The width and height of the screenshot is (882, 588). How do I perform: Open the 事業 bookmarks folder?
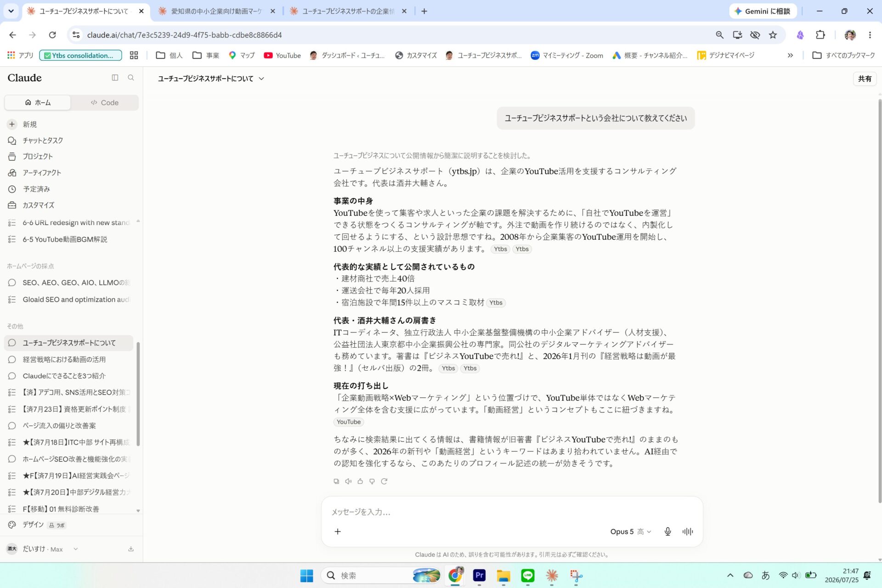[206, 56]
